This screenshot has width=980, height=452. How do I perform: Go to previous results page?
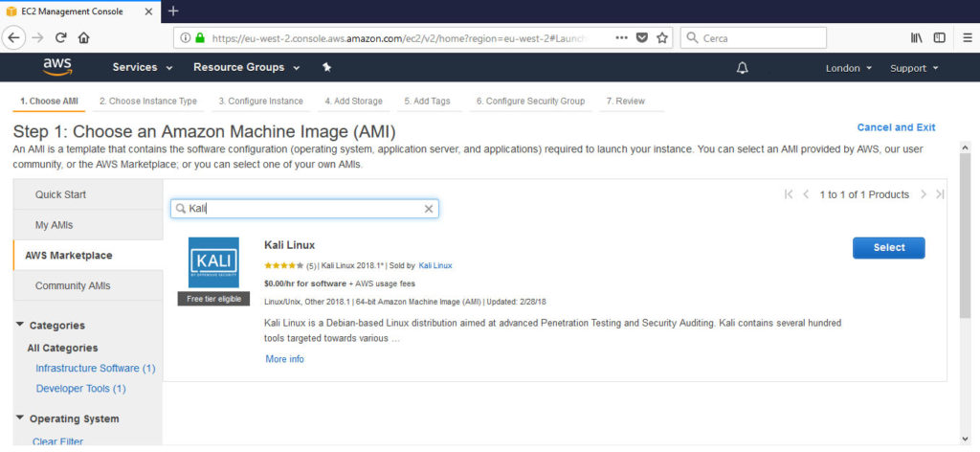[x=806, y=194]
